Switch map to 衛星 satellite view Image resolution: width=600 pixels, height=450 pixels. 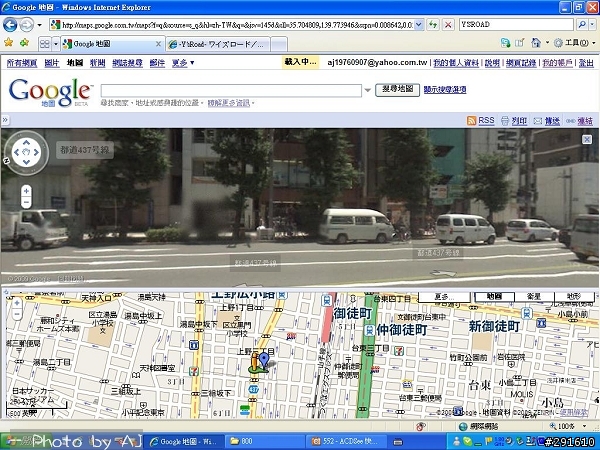click(x=534, y=297)
